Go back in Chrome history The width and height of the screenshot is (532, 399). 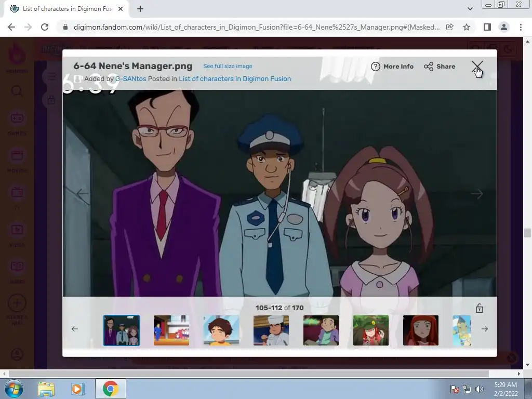click(x=11, y=27)
